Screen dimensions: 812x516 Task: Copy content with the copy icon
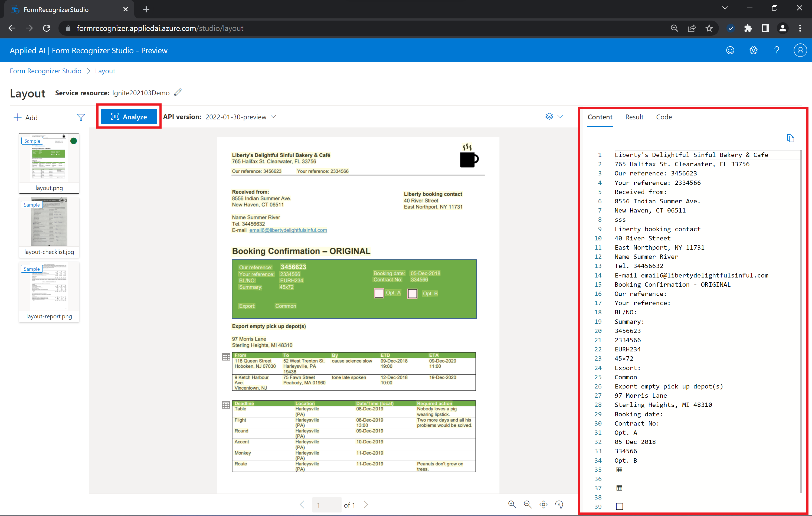790,138
